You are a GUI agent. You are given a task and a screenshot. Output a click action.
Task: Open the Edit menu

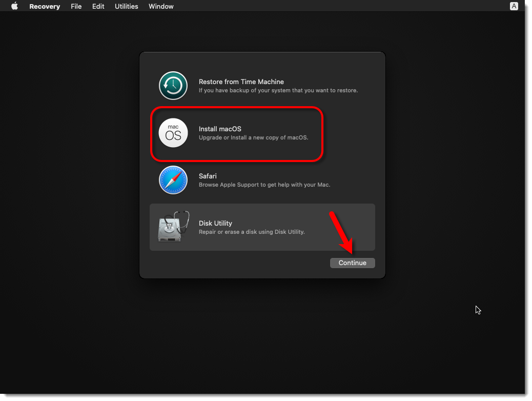point(98,7)
